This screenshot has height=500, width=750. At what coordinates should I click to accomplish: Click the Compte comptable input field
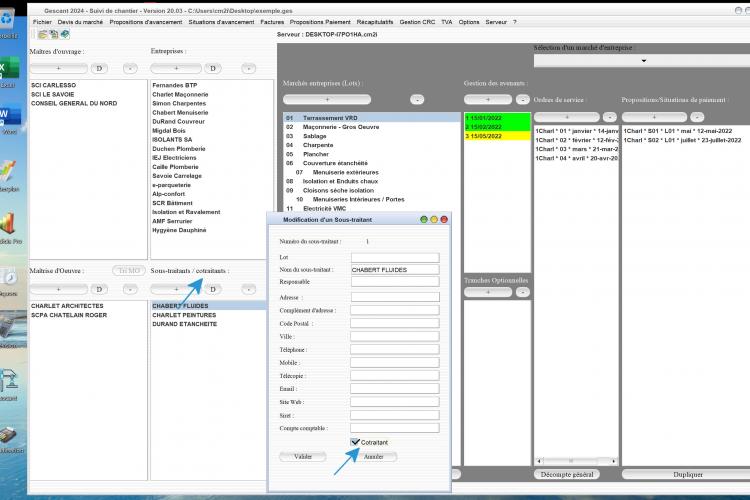pyautogui.click(x=395, y=428)
